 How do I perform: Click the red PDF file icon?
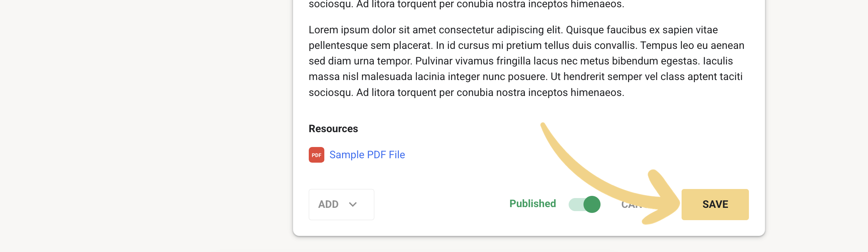tap(316, 155)
